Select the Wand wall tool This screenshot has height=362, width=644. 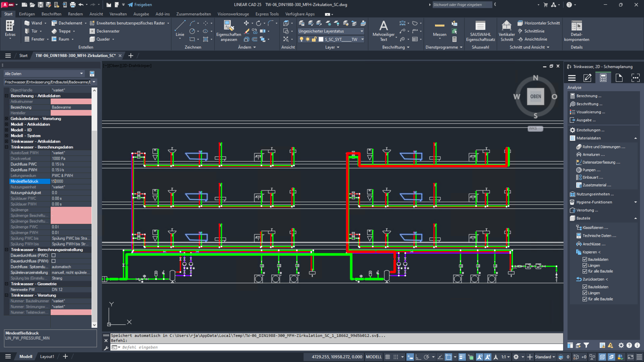[x=33, y=23]
